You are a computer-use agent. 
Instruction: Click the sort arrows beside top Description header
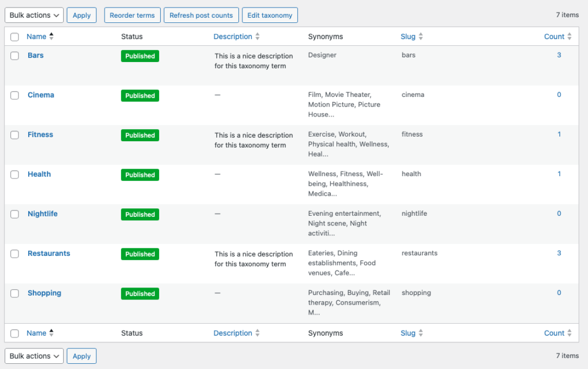(257, 37)
